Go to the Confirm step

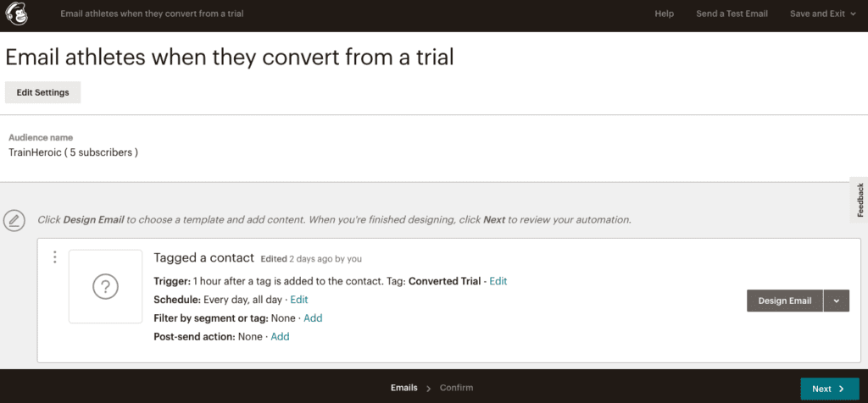pos(456,388)
